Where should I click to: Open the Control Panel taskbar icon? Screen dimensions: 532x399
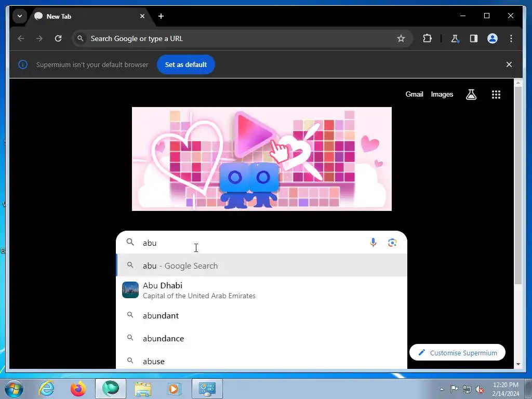tap(207, 389)
